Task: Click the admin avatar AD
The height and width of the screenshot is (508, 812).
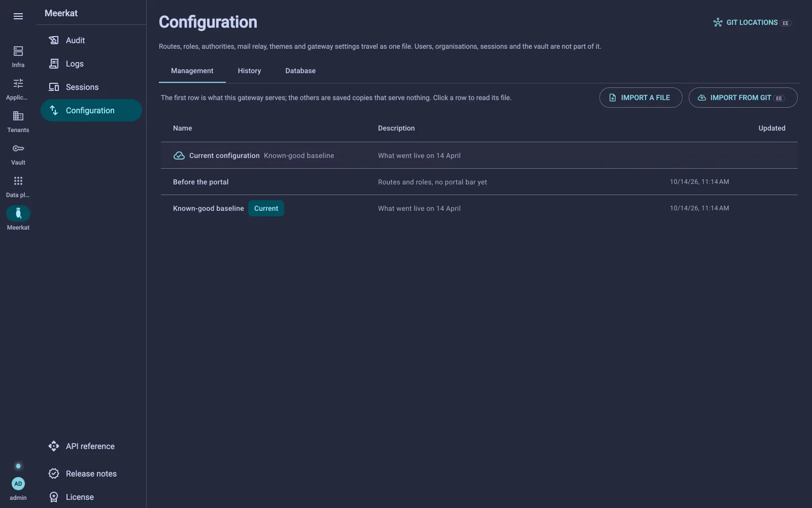Action: [x=18, y=484]
